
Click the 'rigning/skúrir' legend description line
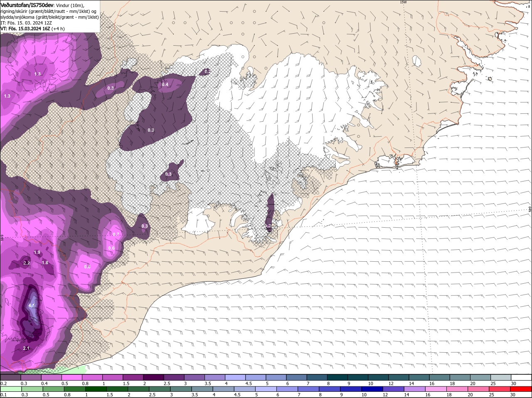click(49, 11)
